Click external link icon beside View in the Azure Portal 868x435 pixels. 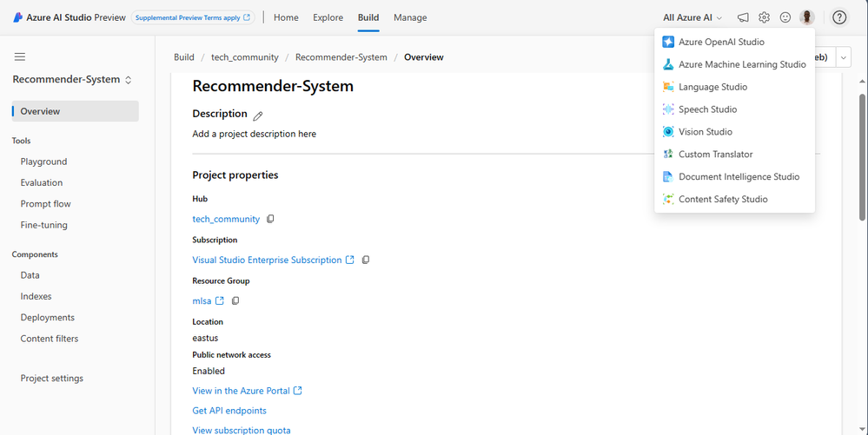298,390
